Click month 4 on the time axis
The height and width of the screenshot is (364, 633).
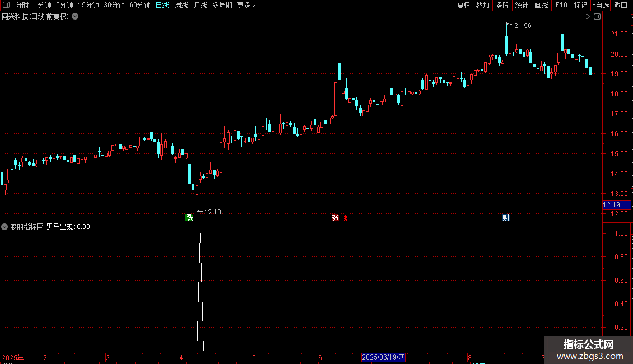[181, 357]
